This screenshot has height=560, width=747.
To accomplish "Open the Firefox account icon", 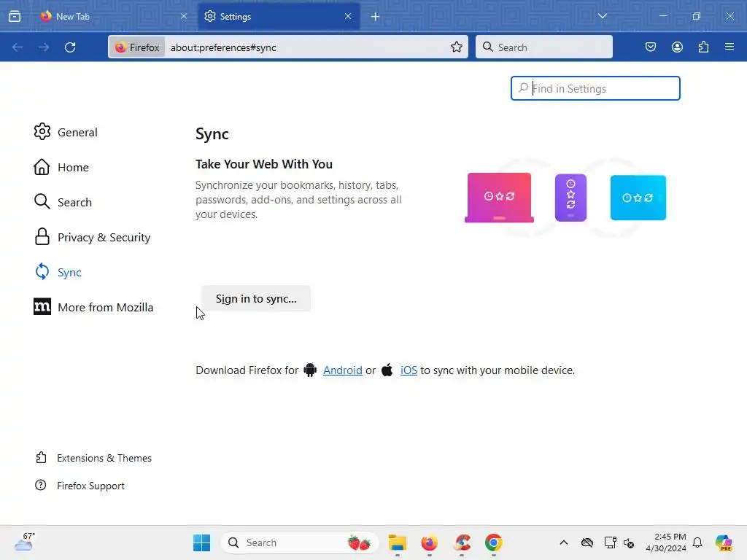I will click(x=677, y=47).
